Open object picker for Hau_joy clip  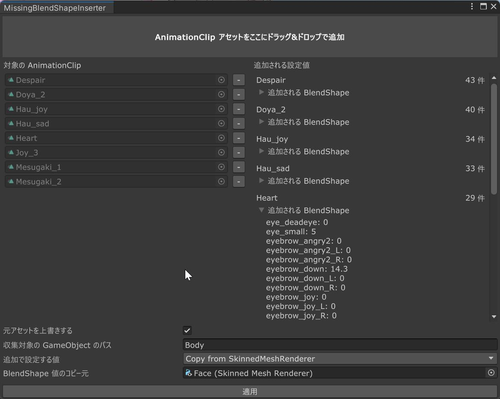click(x=221, y=109)
